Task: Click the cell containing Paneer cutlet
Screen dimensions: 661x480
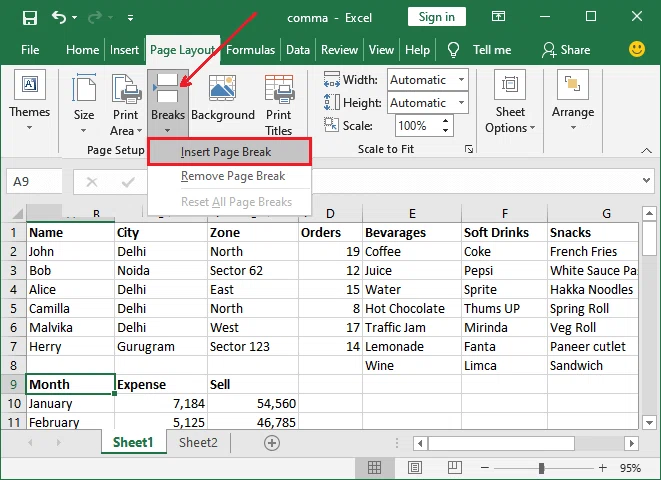Action: pyautogui.click(x=593, y=346)
